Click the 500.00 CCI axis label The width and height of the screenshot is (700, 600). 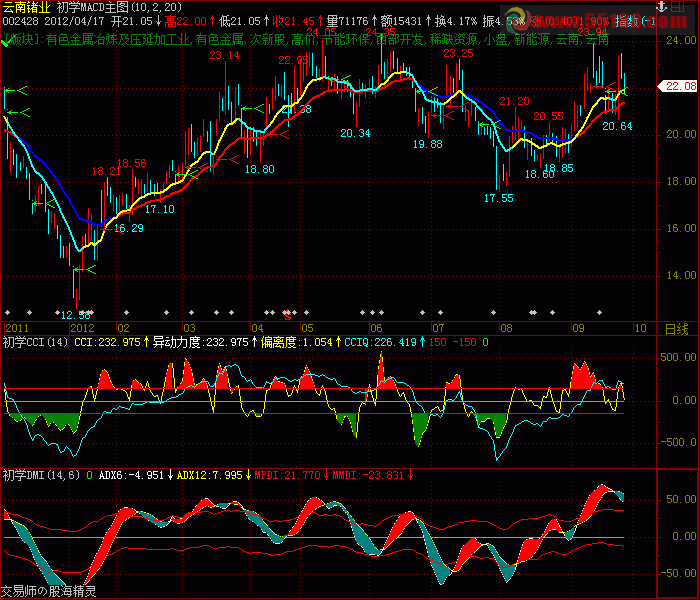[678, 357]
